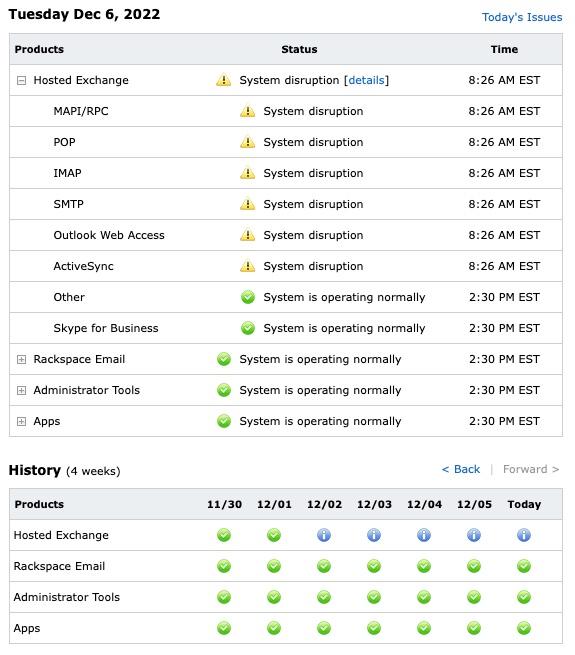Image resolution: width=575 pixels, height=655 pixels.
Task: Click the Hosted Exchange row in History table
Action: 286,535
